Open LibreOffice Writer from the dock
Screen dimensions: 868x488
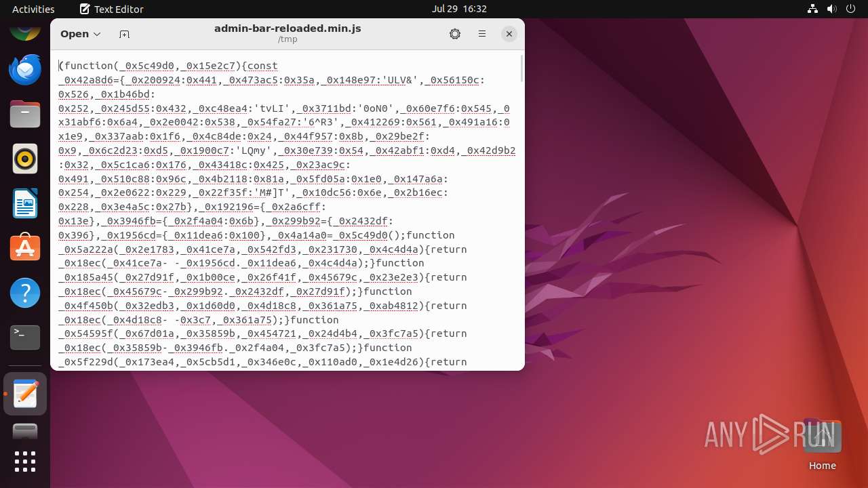tap(25, 203)
